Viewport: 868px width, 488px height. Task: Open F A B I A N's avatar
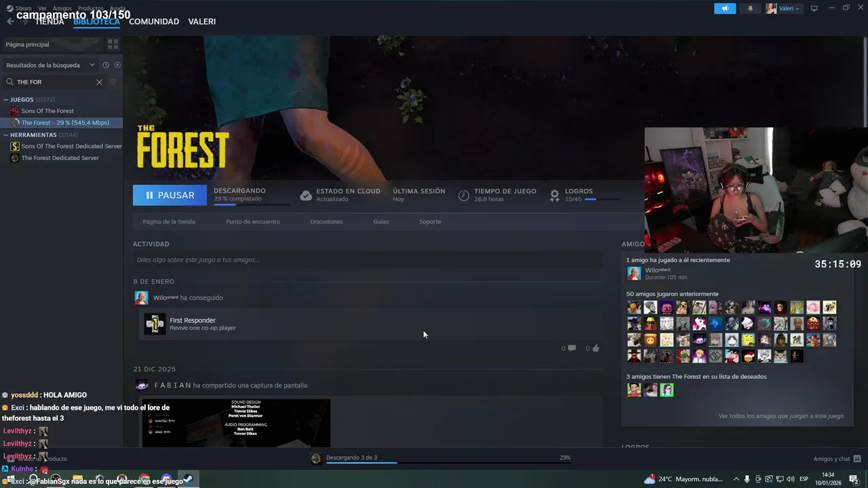pyautogui.click(x=142, y=385)
